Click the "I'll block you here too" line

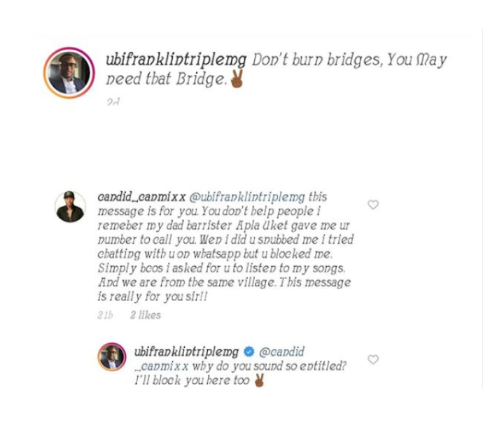tap(192, 382)
